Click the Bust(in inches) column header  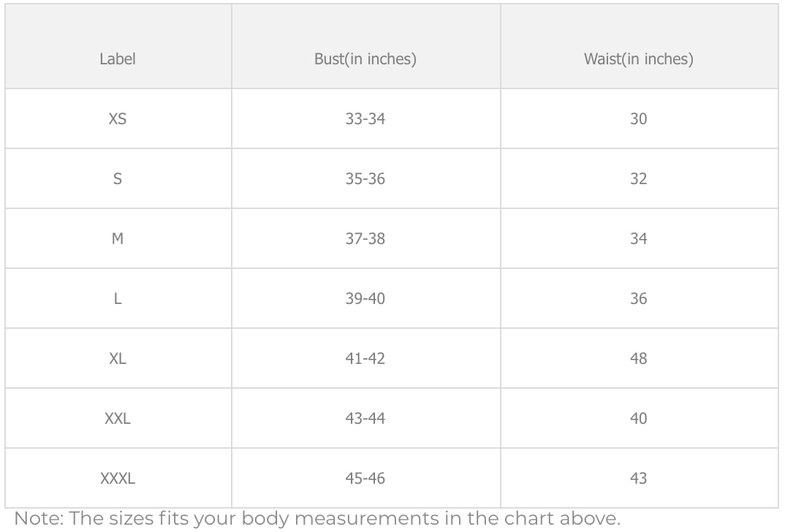click(365, 59)
